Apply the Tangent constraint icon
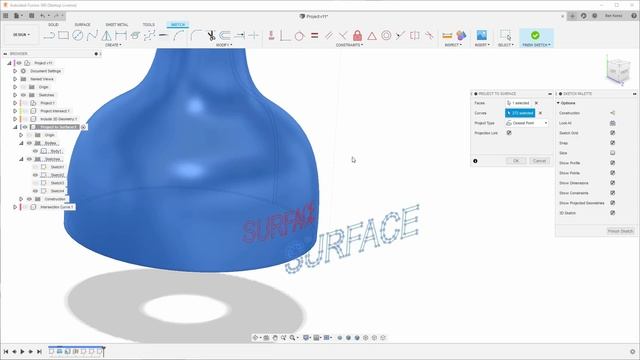This screenshot has width=640, height=360. pos(299,36)
